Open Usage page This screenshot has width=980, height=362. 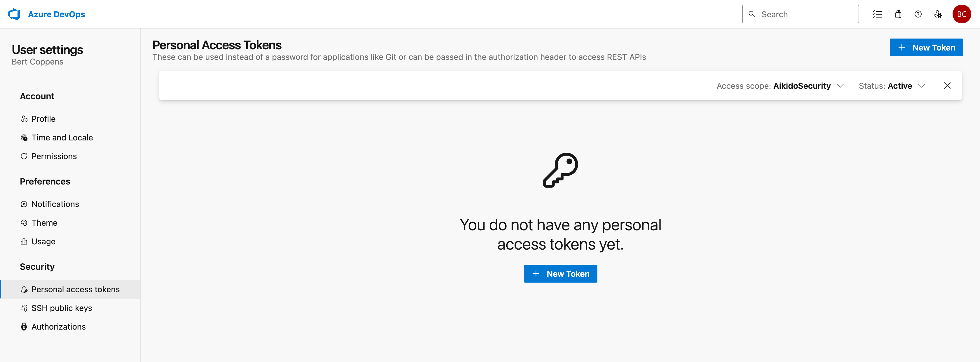tap(70, 241)
